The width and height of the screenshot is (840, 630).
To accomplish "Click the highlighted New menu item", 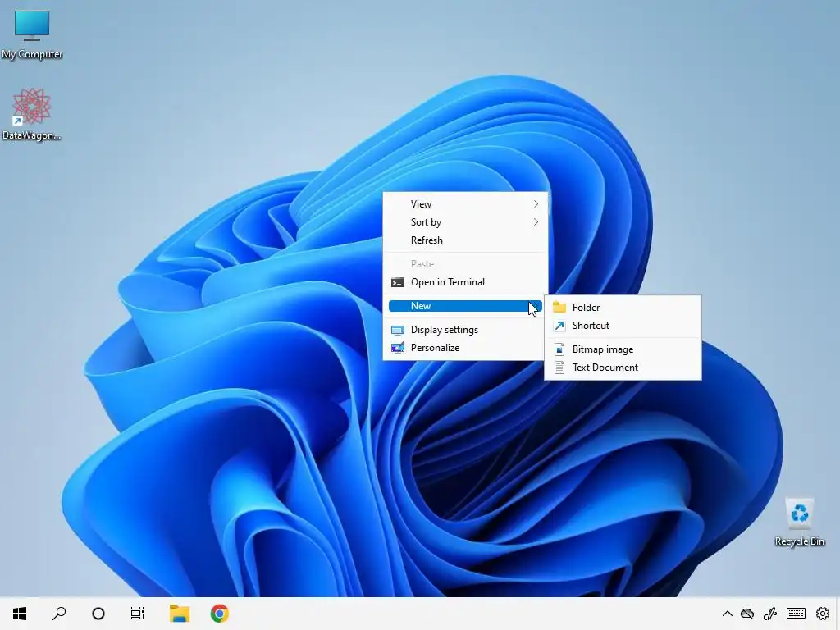I will (x=465, y=306).
